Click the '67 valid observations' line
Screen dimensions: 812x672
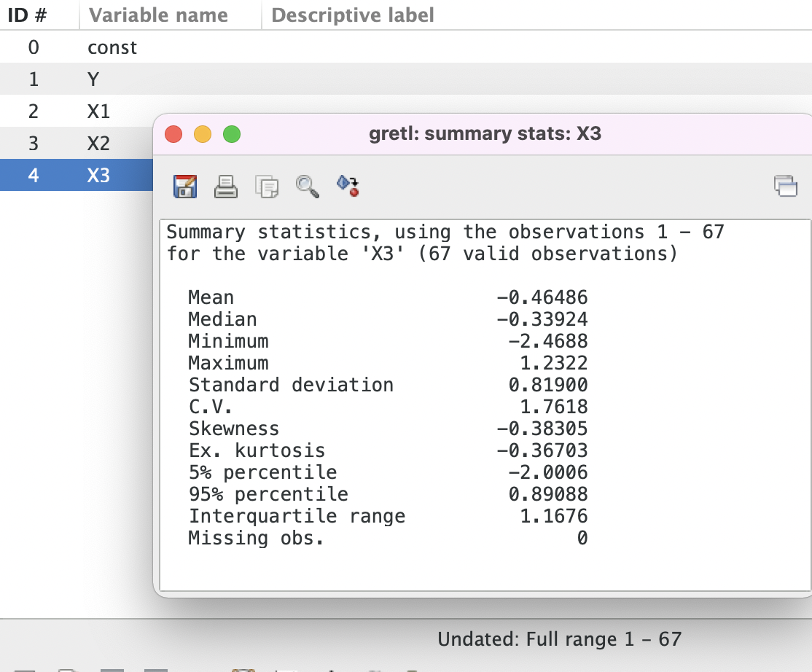[421, 254]
